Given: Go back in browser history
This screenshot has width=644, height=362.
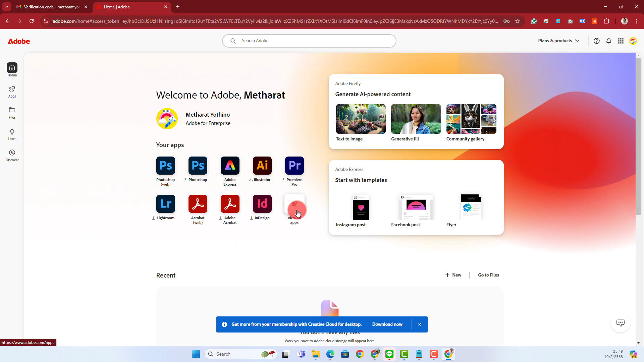Looking at the screenshot, I should (7, 21).
